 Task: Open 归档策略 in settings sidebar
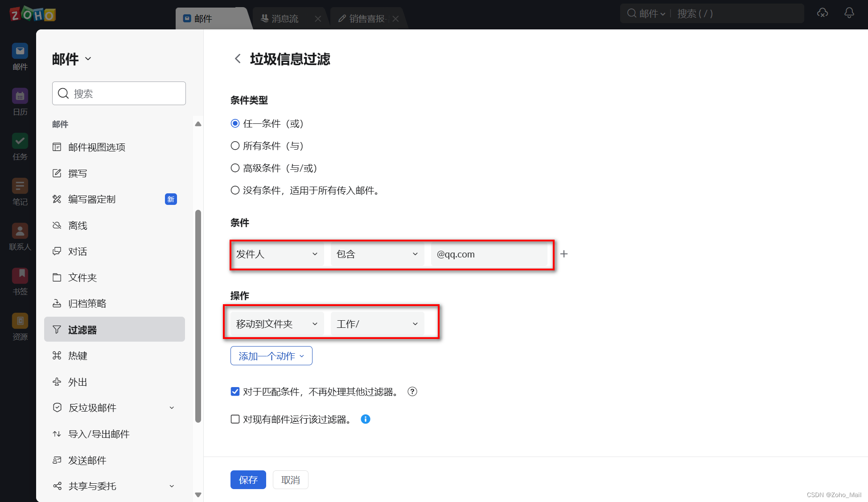(87, 303)
